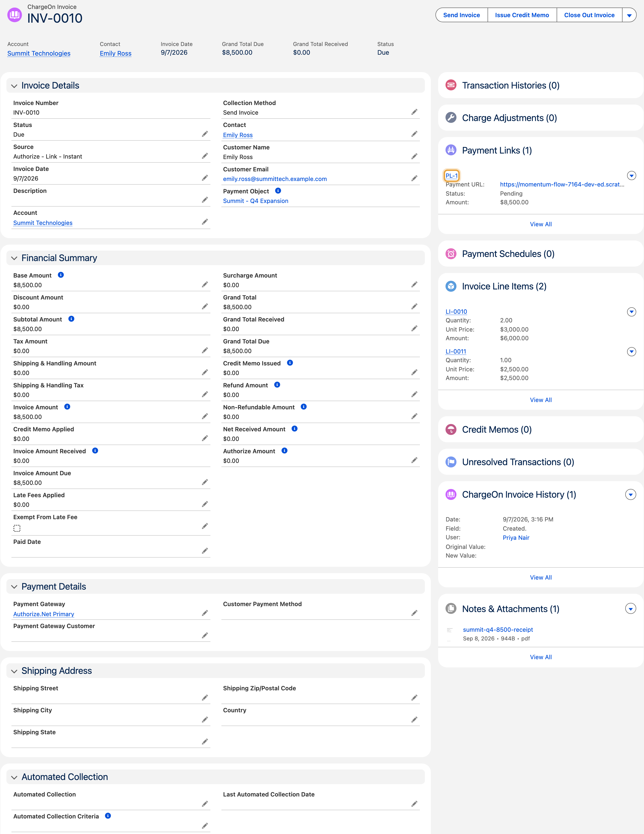
Task: Edit Customer Email pencil icon
Action: click(x=415, y=178)
